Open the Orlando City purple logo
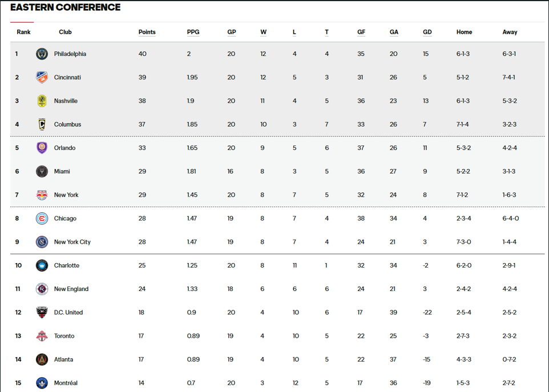 [42, 148]
